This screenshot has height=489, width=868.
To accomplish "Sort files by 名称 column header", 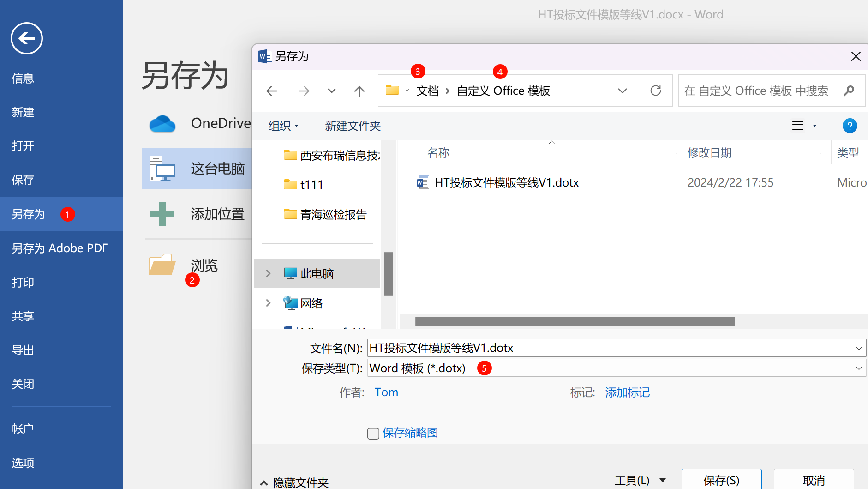I will pyautogui.click(x=438, y=153).
